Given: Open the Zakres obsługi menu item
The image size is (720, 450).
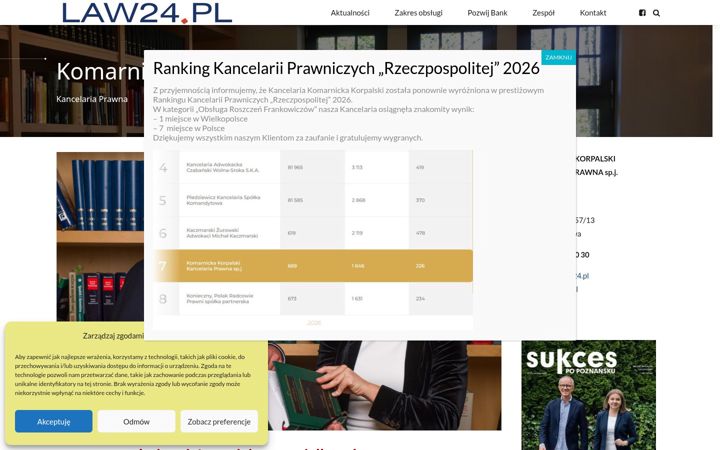Looking at the screenshot, I should click(x=418, y=13).
